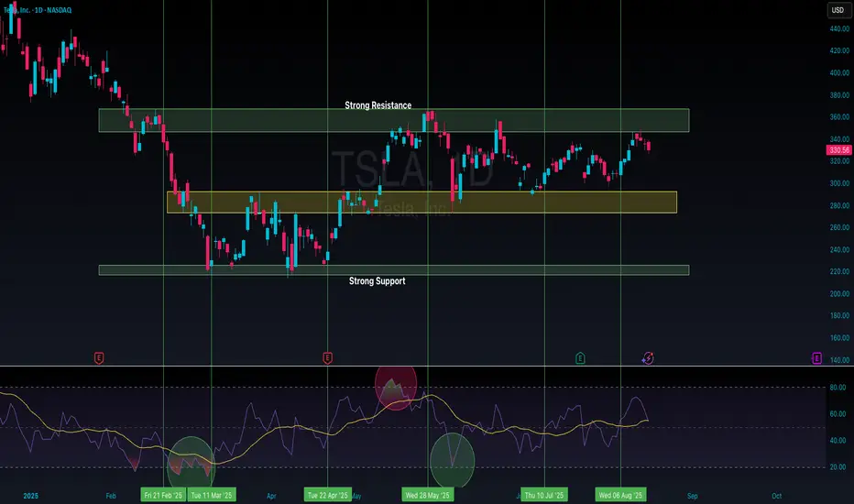Viewport: 854px width, 504px height.
Task: Click the Oct month label on the time axis
Action: (777, 496)
